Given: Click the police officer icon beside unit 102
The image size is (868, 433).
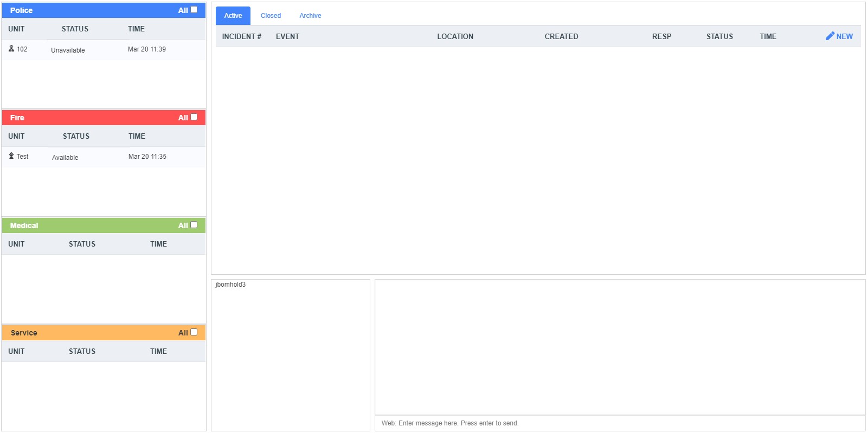Looking at the screenshot, I should [11, 49].
